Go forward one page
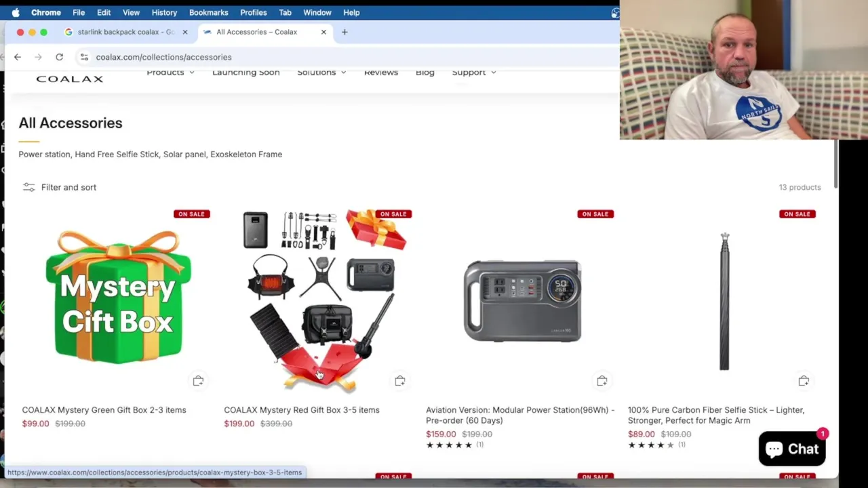Image resolution: width=868 pixels, height=488 pixels. [38, 57]
